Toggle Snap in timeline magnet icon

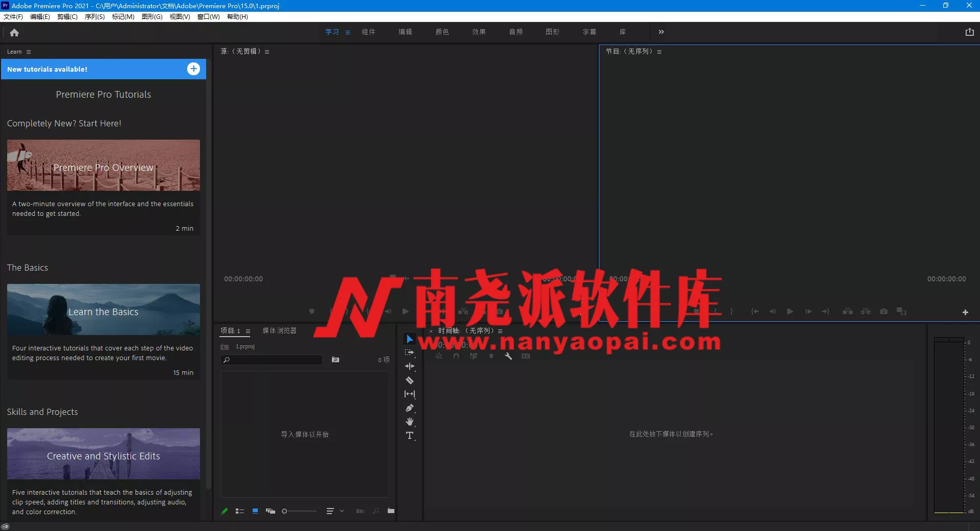pyautogui.click(x=456, y=356)
